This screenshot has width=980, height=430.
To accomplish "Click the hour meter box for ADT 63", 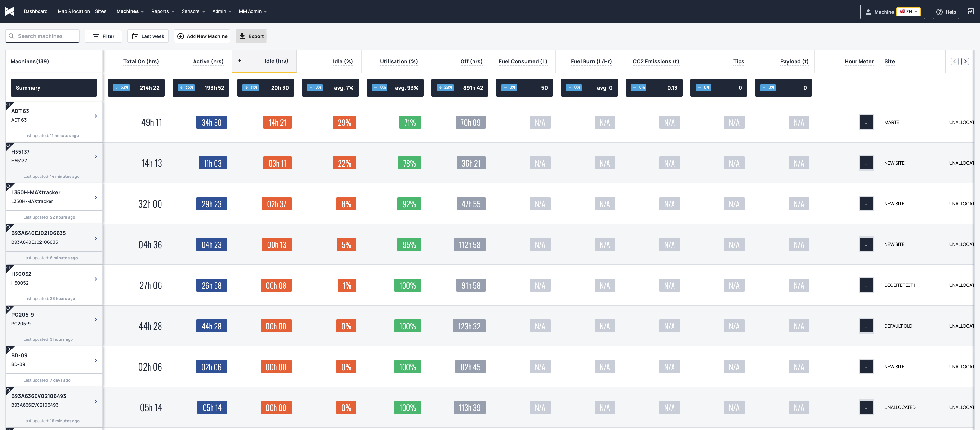I will (866, 123).
